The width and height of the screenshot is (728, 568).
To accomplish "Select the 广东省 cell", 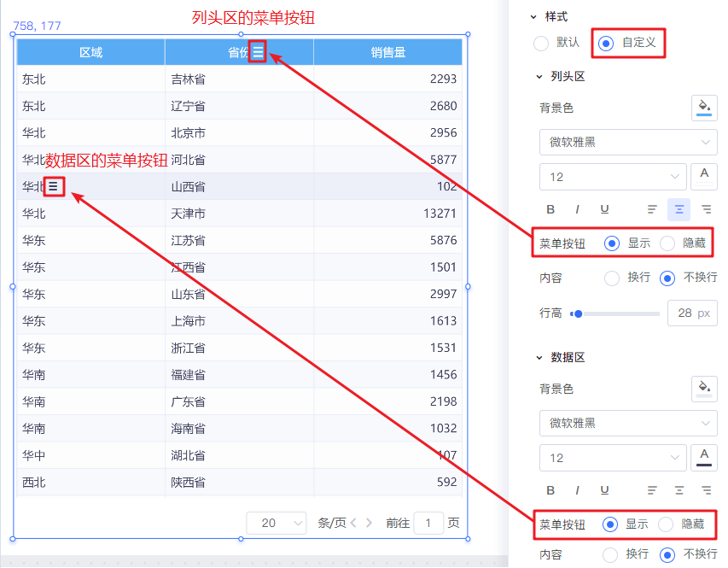I will 240,401.
